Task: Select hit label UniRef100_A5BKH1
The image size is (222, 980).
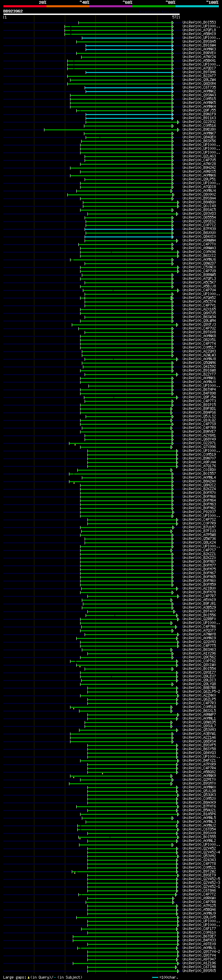Action: [x=199, y=61]
